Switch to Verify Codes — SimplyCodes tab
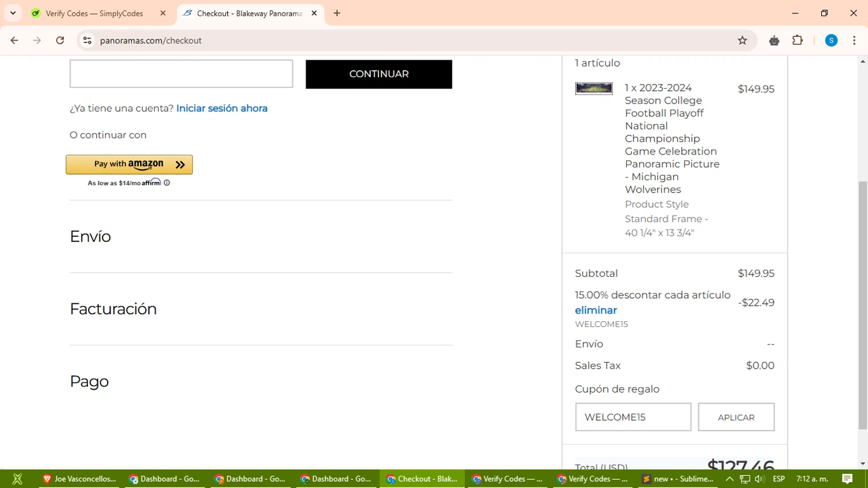 pyautogui.click(x=94, y=13)
